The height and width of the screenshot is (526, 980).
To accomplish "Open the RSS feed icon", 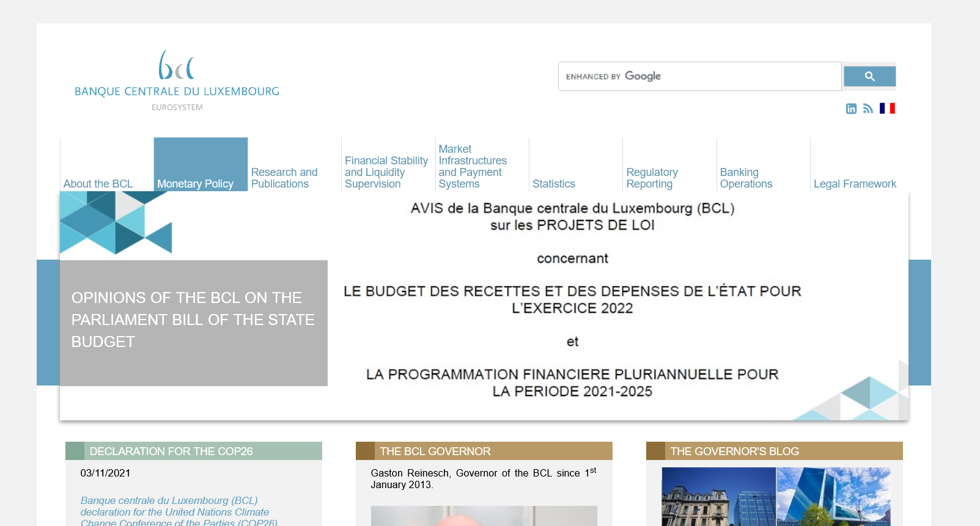I will 868,109.
